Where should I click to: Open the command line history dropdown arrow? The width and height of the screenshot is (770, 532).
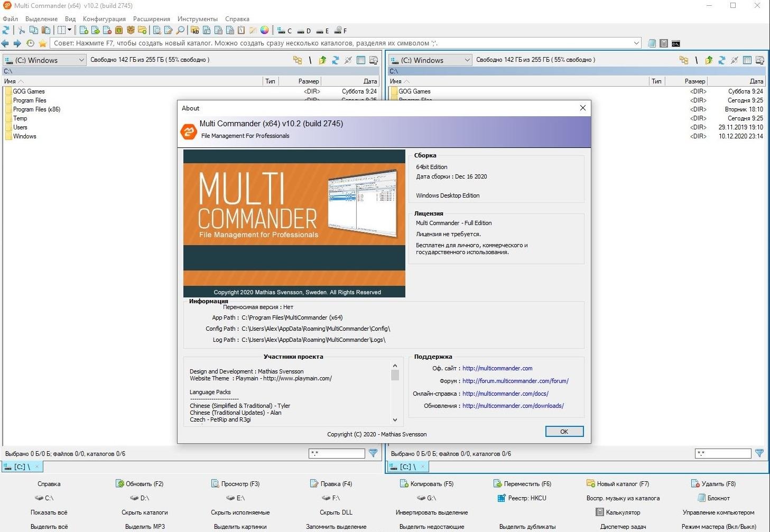coord(636,43)
